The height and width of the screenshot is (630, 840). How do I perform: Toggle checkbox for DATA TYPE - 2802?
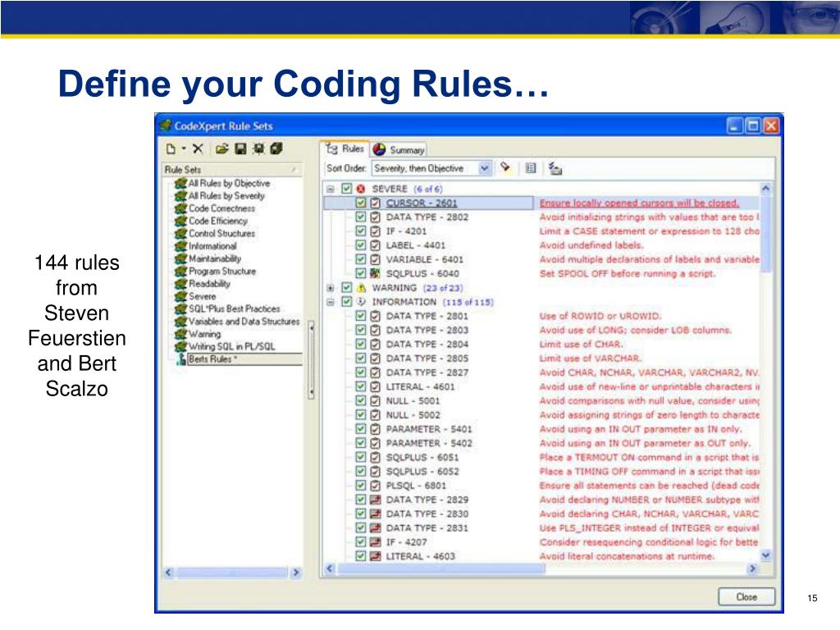pos(361,217)
